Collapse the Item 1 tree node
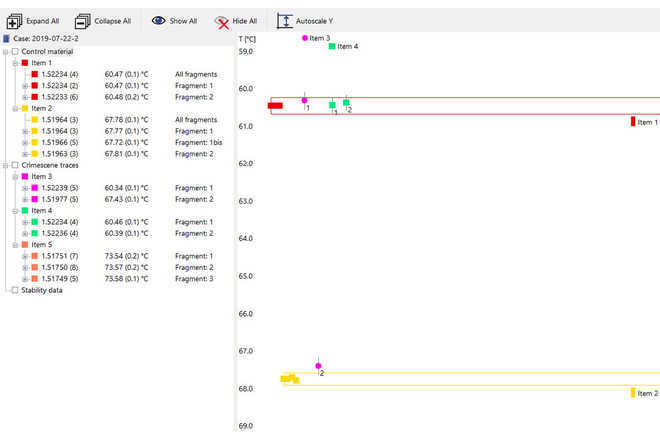Viewport: 660px width, 440px height. click(x=15, y=62)
